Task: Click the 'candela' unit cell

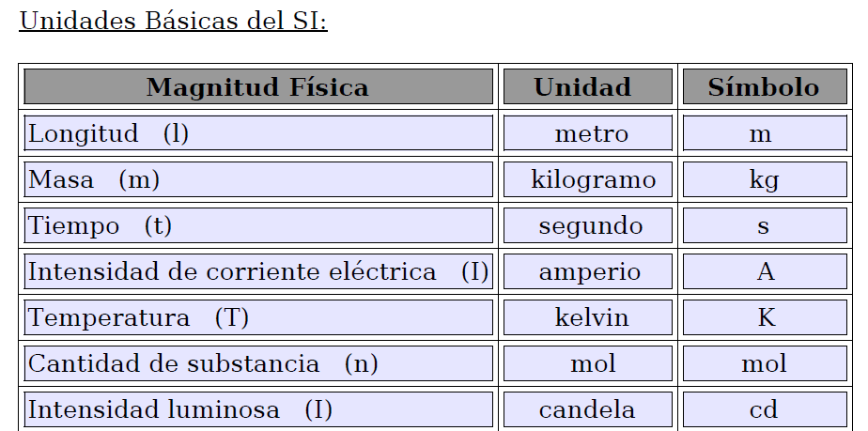Action: [587, 409]
